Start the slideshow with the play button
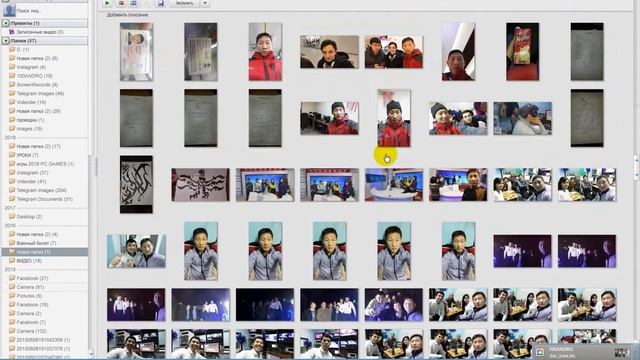The height and width of the screenshot is (360, 640). pyautogui.click(x=107, y=3)
